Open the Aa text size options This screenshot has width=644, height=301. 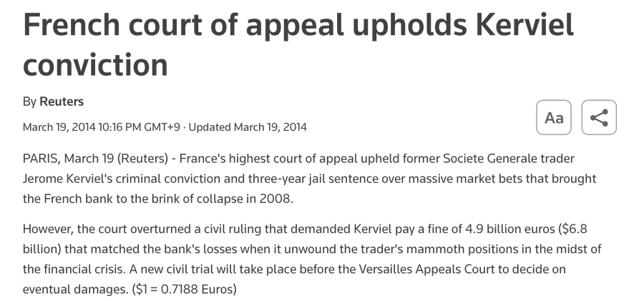coord(554,117)
